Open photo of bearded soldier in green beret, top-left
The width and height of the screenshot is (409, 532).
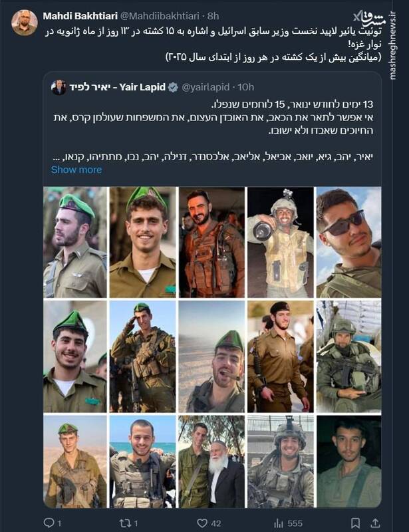[74, 242]
